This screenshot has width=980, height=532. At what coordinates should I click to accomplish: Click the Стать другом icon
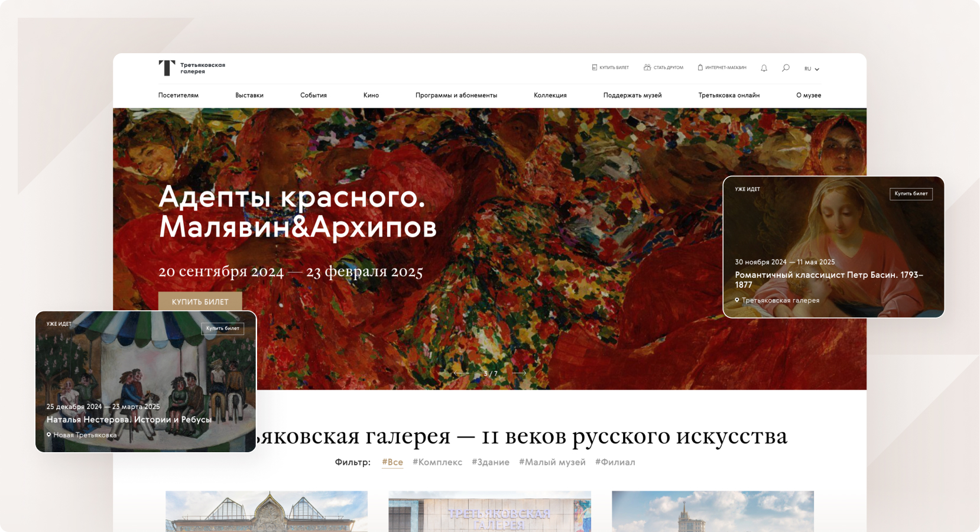point(647,67)
